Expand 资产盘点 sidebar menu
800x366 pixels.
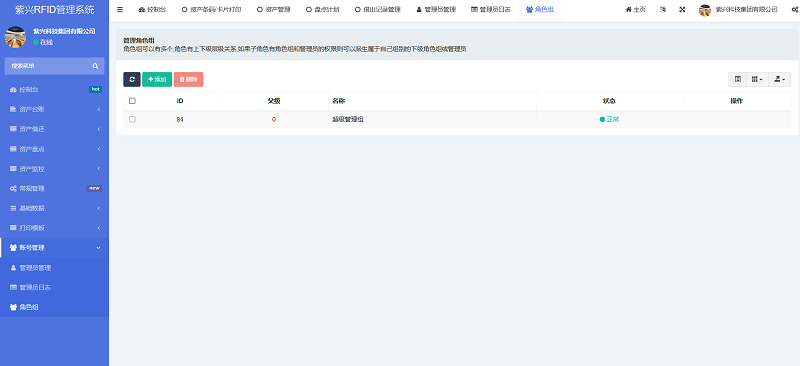coord(54,149)
